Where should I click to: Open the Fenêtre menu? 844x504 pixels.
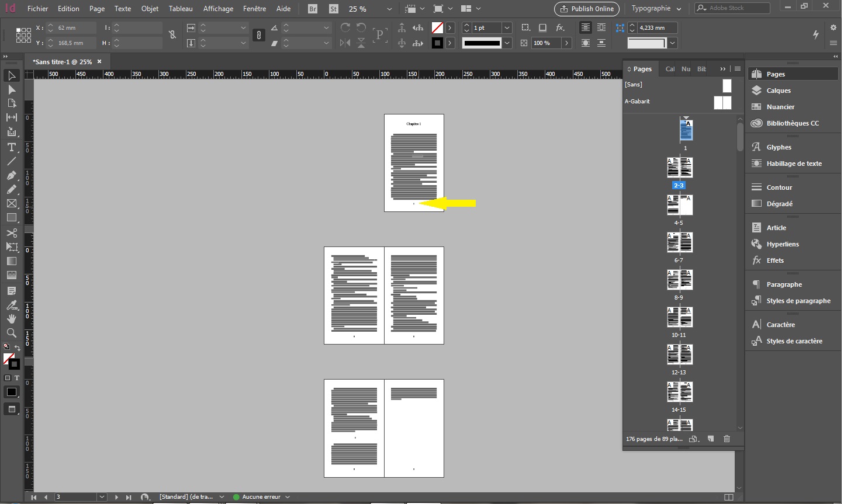(x=254, y=9)
